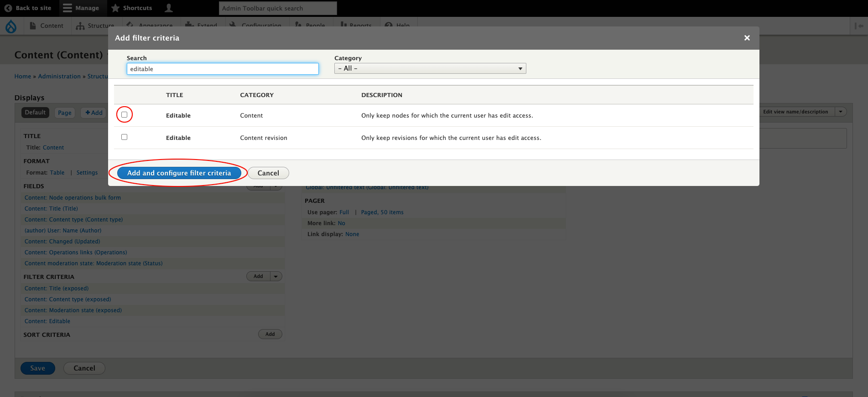The image size is (868, 397).
Task: Click Use pager Full link
Action: coord(344,212)
